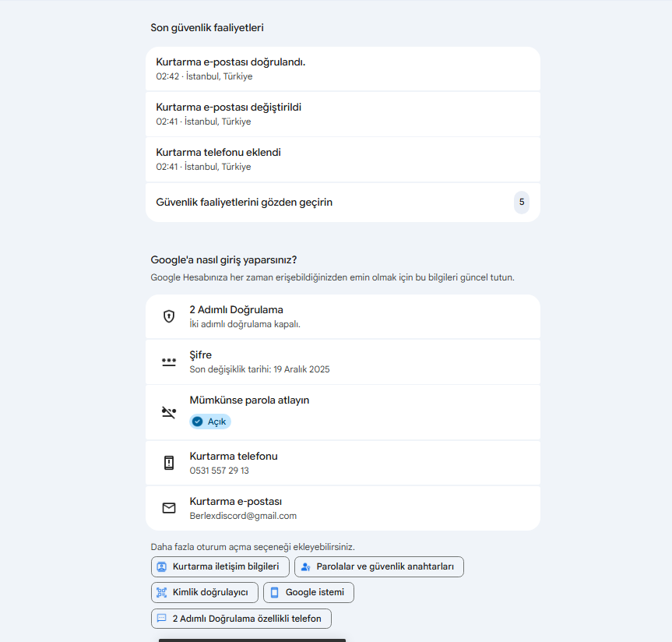672x642 pixels.
Task: Click the shield icon beside 2 Adımlı Doğrulama
Action: pos(169,316)
